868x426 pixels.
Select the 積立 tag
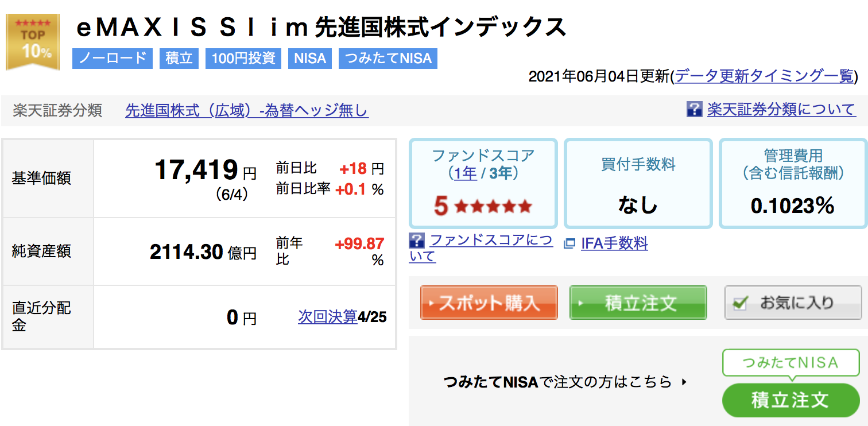click(179, 58)
